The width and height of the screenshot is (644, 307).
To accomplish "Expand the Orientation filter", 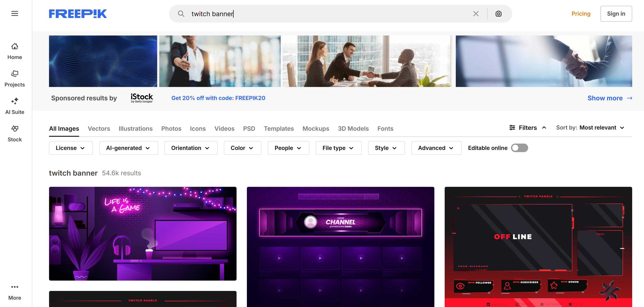I will [x=190, y=148].
